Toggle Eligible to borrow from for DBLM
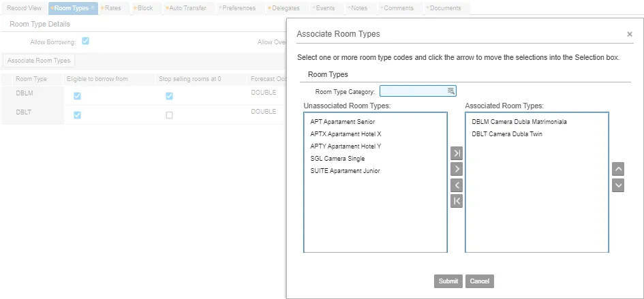 click(x=77, y=96)
